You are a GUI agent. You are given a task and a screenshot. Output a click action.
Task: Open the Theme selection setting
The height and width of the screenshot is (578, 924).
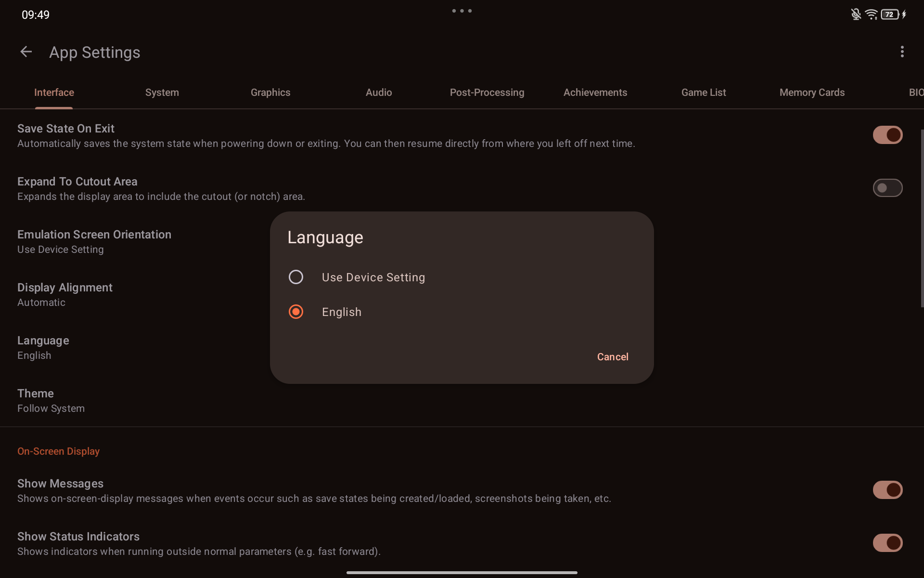(51, 400)
